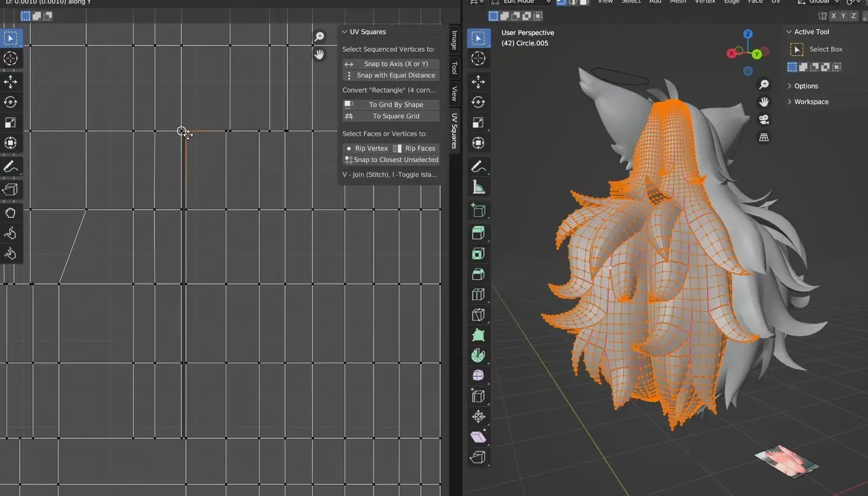This screenshot has width=868, height=496.
Task: Switch to the View sidebar tab
Action: point(454,93)
